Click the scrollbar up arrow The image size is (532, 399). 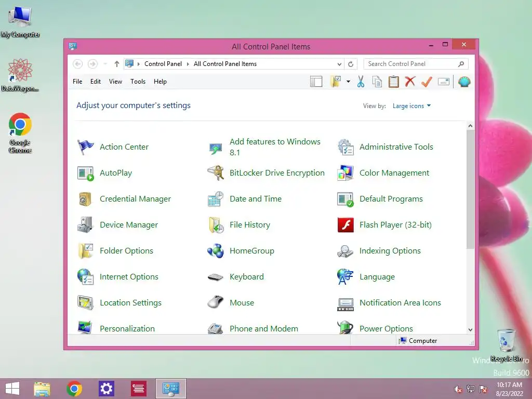tap(470, 126)
